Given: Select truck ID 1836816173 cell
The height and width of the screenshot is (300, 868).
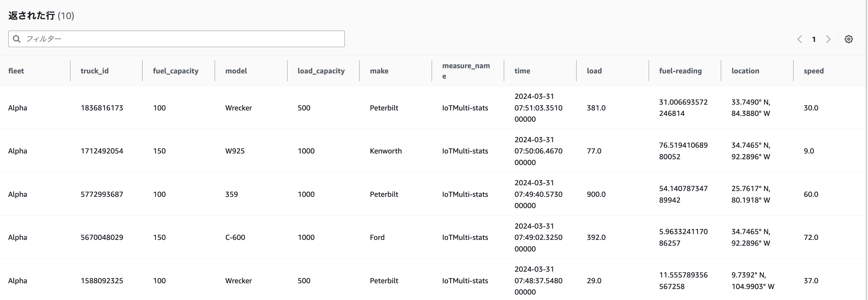Looking at the screenshot, I should [x=102, y=108].
